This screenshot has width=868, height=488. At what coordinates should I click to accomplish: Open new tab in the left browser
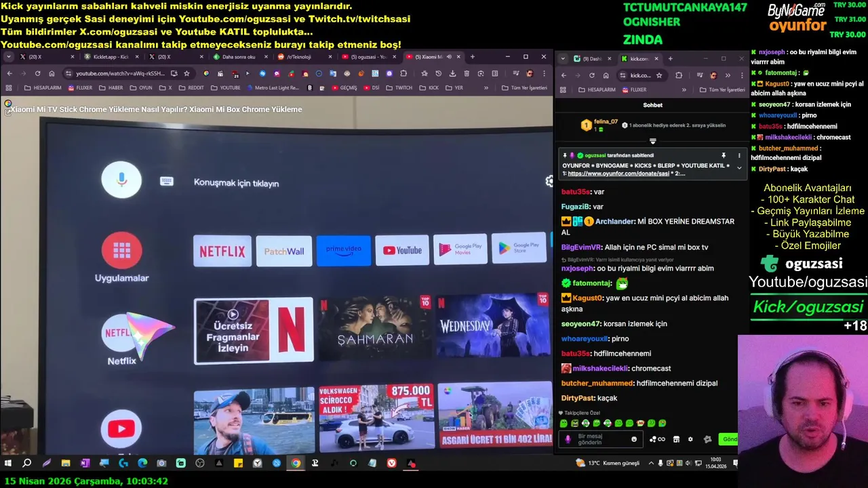[x=473, y=57]
